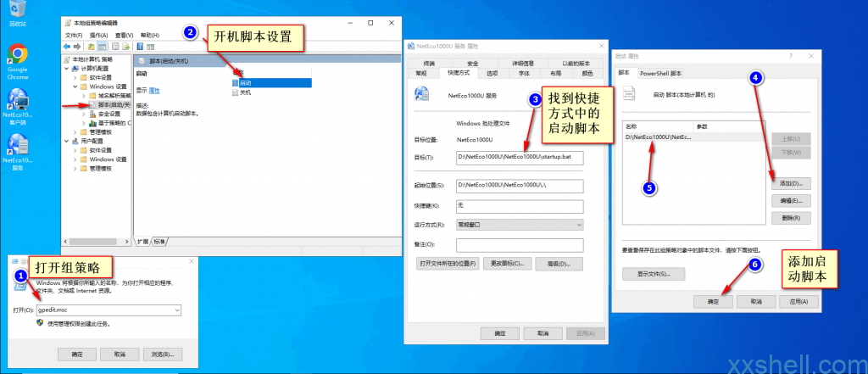
Task: Select the 关机 script item in the right pane
Action: tap(247, 92)
